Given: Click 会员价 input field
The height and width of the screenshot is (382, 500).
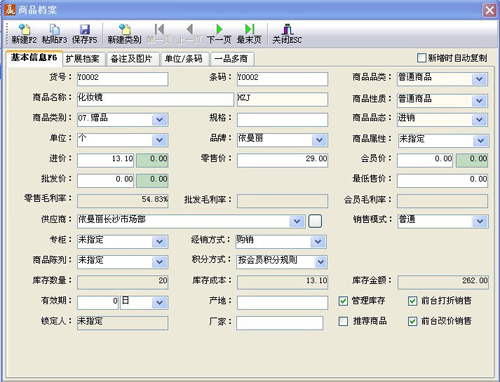Looking at the screenshot, I should click(425, 160).
